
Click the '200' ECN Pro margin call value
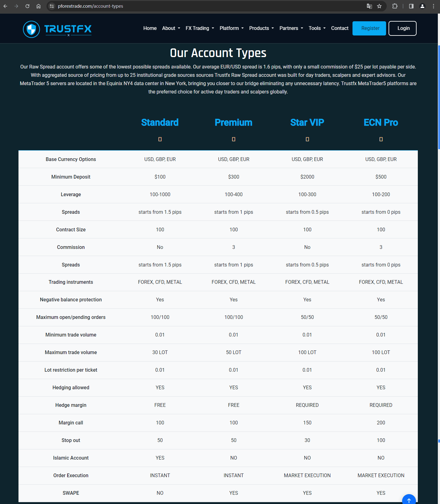click(381, 423)
